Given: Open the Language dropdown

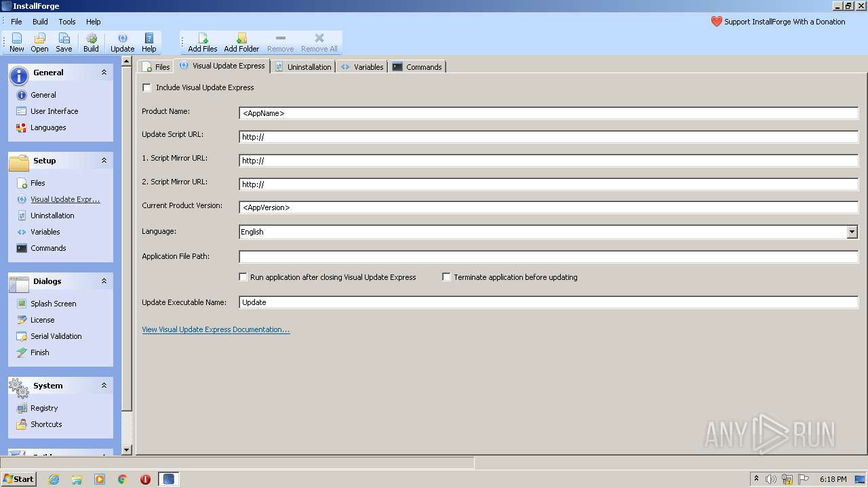Looking at the screenshot, I should coord(852,232).
